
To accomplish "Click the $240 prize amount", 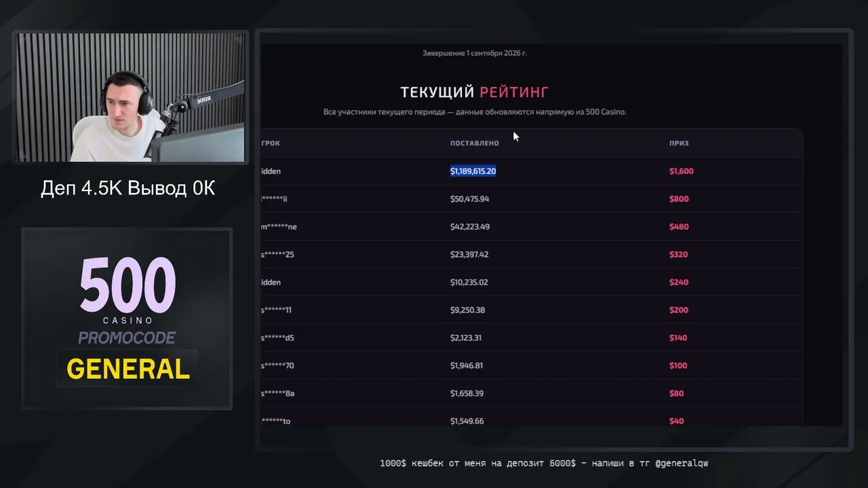I will pos(679,282).
